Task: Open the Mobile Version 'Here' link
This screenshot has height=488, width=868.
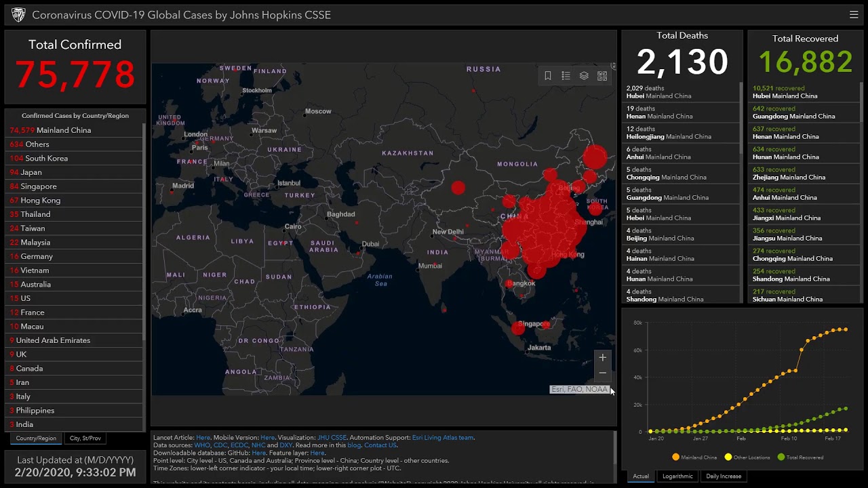Action: 268,438
